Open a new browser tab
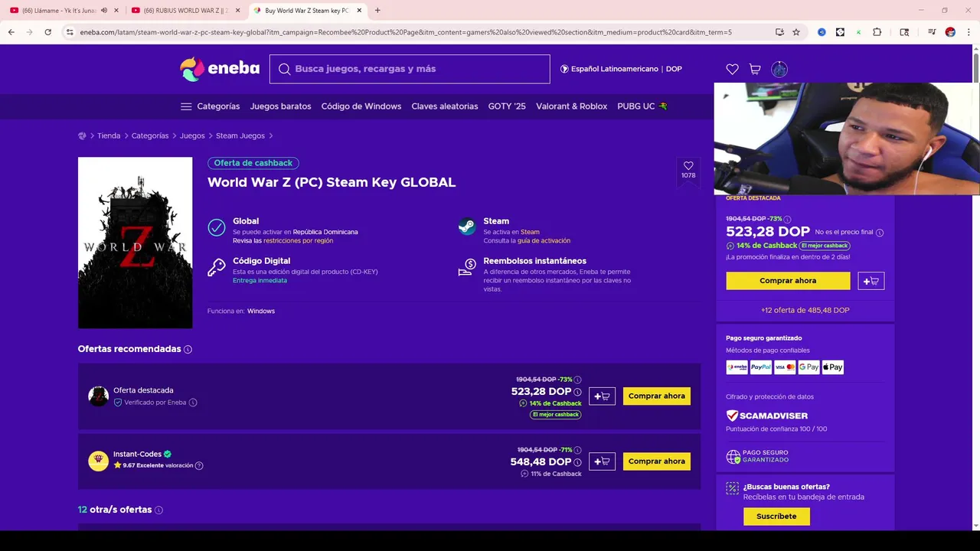This screenshot has height=551, width=980. (x=377, y=11)
